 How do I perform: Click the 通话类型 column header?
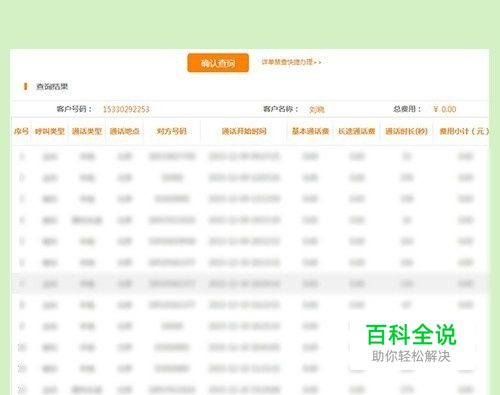pos(87,131)
